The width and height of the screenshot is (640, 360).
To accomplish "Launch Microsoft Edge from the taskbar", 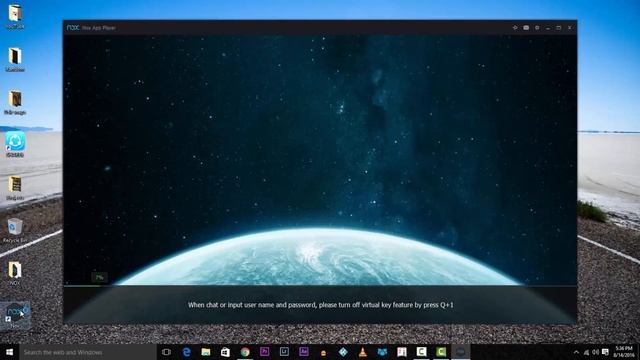I will click(187, 352).
